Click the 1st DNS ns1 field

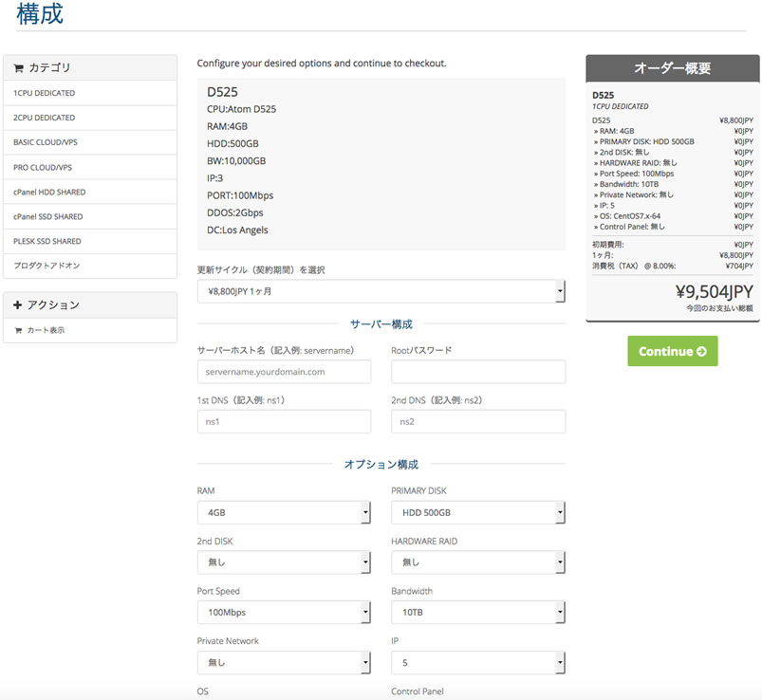click(283, 422)
